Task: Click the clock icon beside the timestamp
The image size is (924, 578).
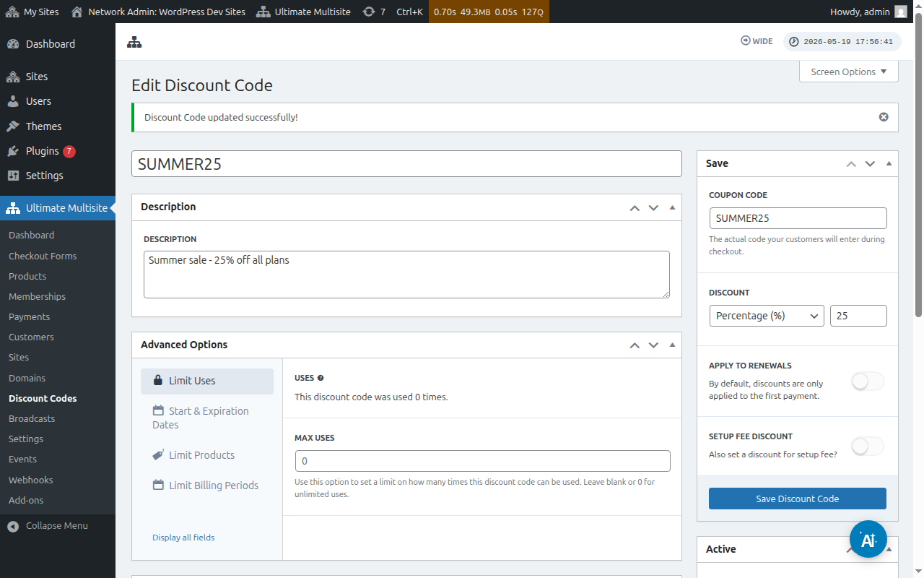Action: (794, 42)
